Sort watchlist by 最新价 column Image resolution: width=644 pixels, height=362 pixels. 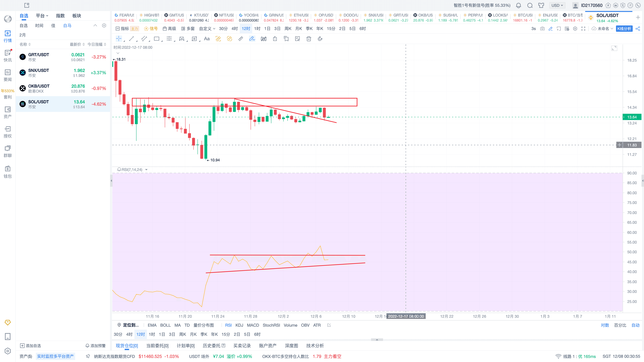point(77,44)
